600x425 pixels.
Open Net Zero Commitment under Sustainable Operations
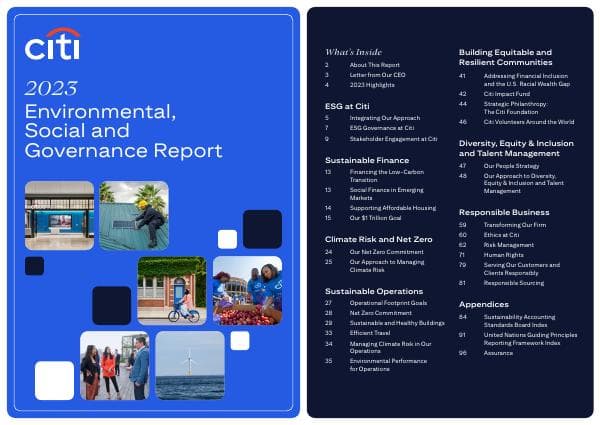[x=380, y=313]
